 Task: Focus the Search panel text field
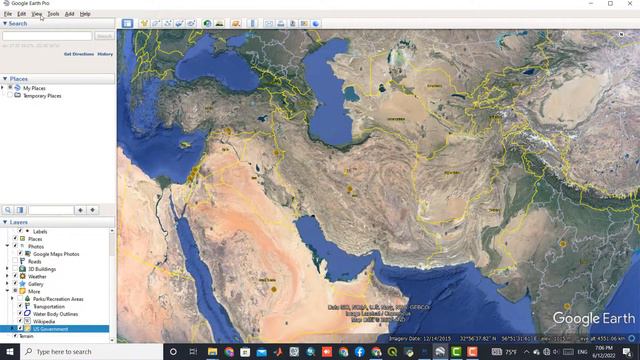(x=47, y=36)
